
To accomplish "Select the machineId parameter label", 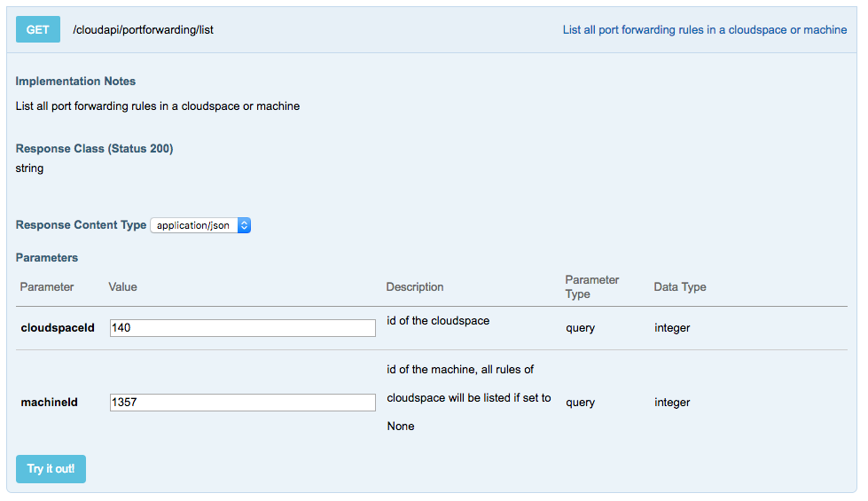I will pyautogui.click(x=50, y=403).
